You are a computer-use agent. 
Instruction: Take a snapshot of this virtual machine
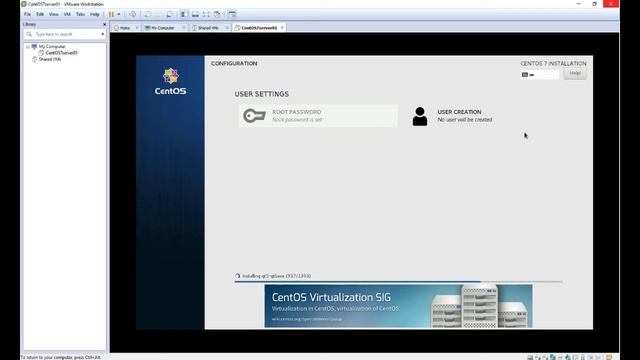(148, 14)
